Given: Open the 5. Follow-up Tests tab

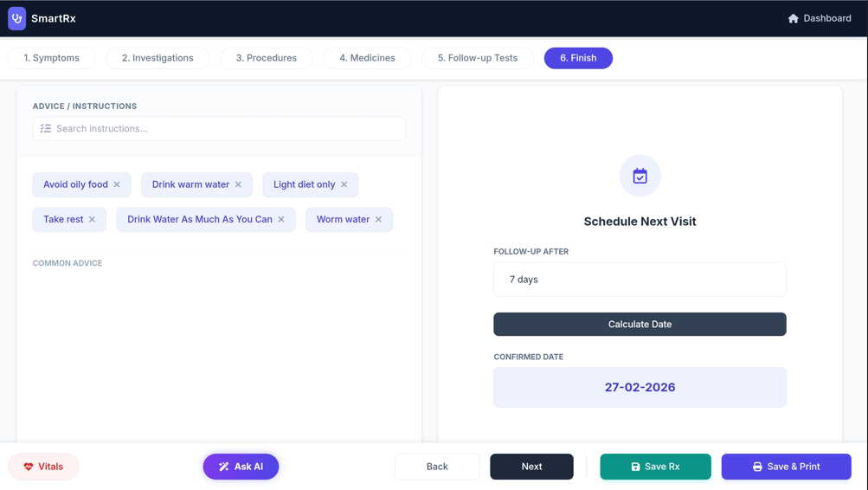Looking at the screenshot, I should tap(477, 58).
